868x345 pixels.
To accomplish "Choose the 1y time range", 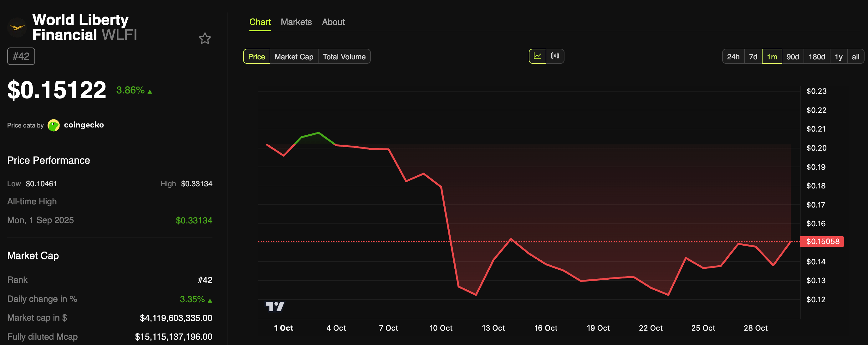I will tap(838, 57).
